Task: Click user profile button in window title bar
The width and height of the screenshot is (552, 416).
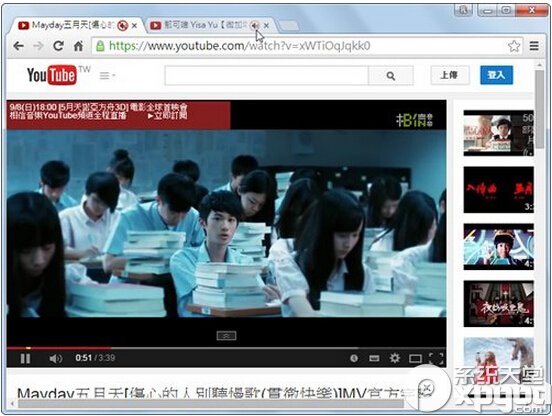Action: pos(463,11)
